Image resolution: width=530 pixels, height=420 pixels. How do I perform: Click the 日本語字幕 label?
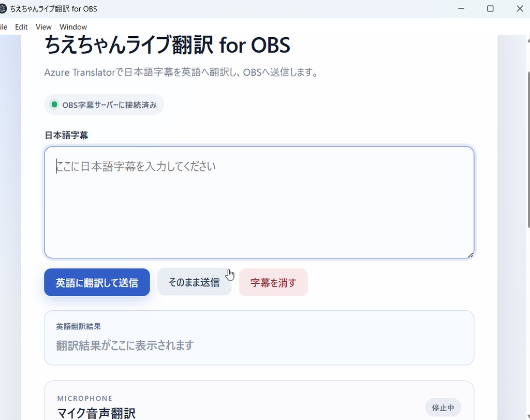(x=66, y=135)
